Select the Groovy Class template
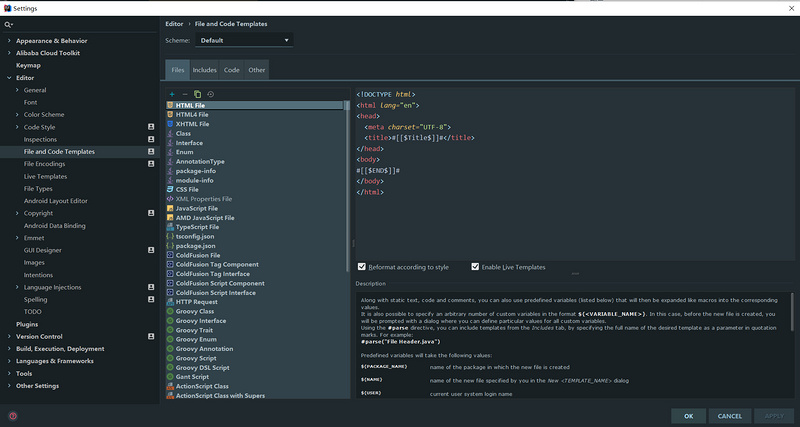Image resolution: width=800 pixels, height=427 pixels. pos(194,311)
